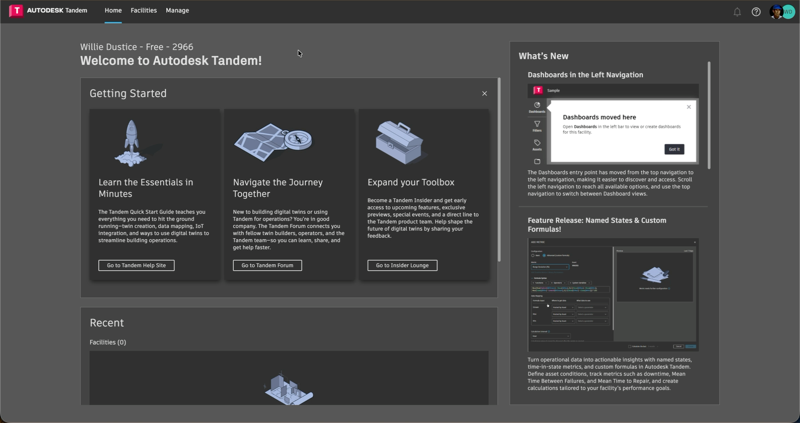Open the notifications bell icon

[x=737, y=12]
